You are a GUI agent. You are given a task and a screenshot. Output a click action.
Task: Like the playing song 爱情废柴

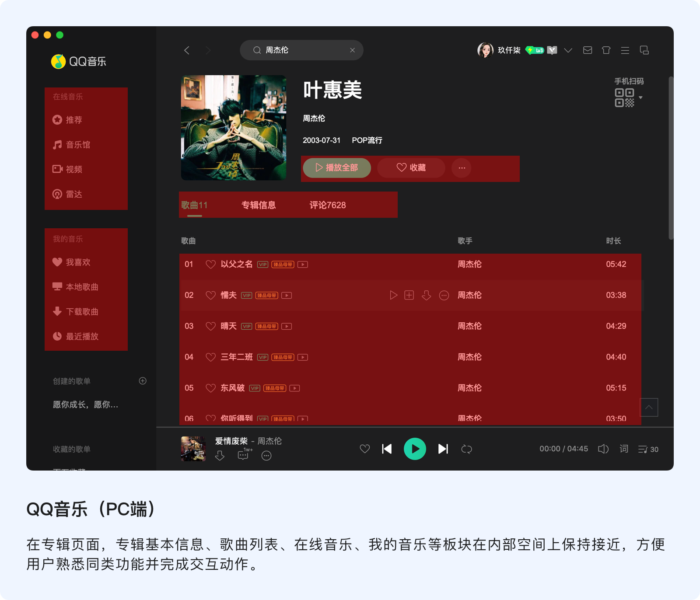click(x=364, y=449)
